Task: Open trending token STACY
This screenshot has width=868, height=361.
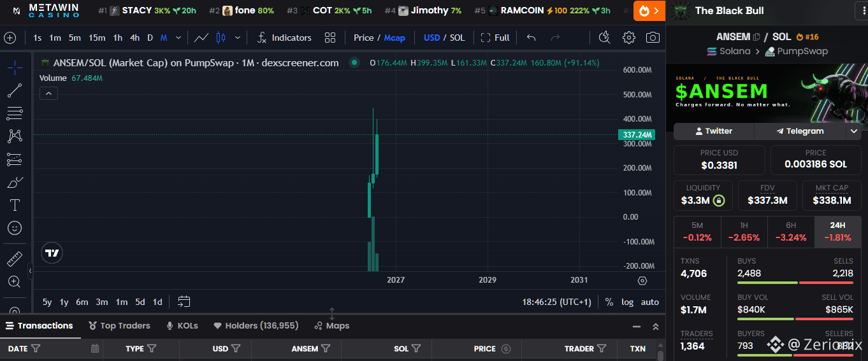Action: pos(147,11)
